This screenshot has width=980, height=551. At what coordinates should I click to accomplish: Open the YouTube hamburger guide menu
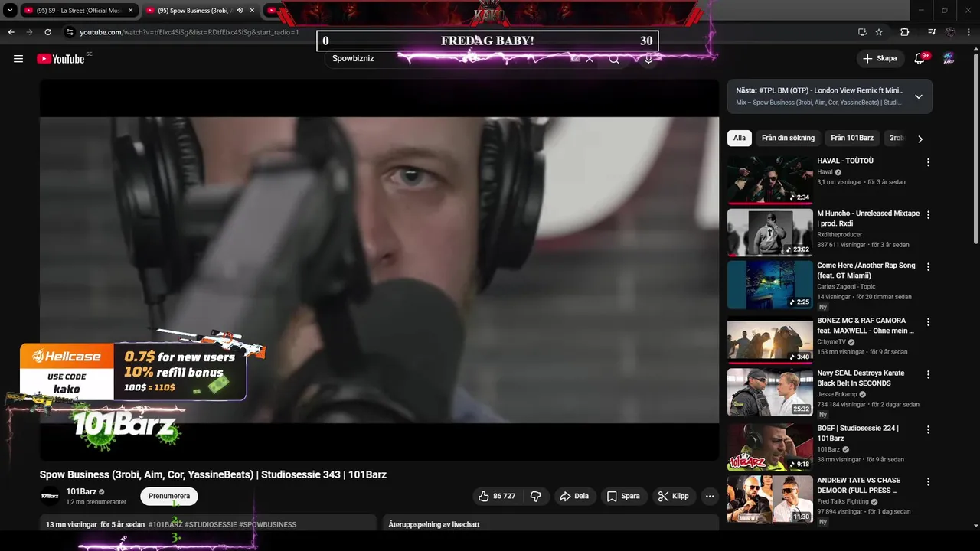pos(18,59)
